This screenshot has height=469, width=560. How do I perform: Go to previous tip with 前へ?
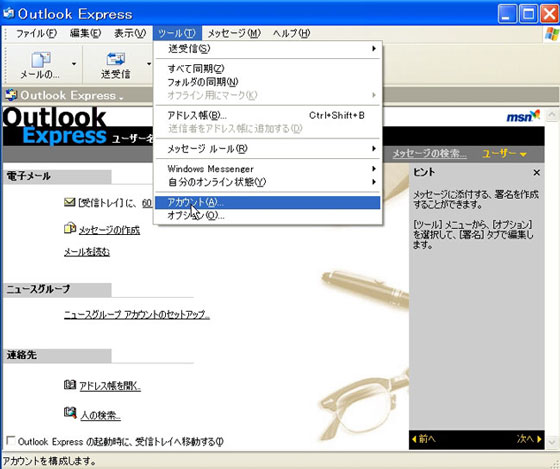pyautogui.click(x=424, y=439)
